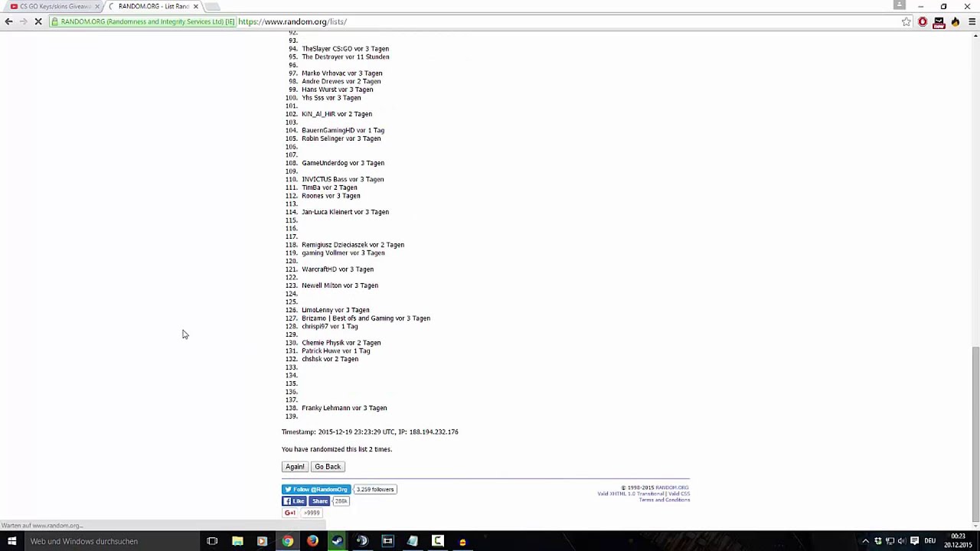
Task: Follow @RandomOrg on Twitter
Action: coord(316,490)
